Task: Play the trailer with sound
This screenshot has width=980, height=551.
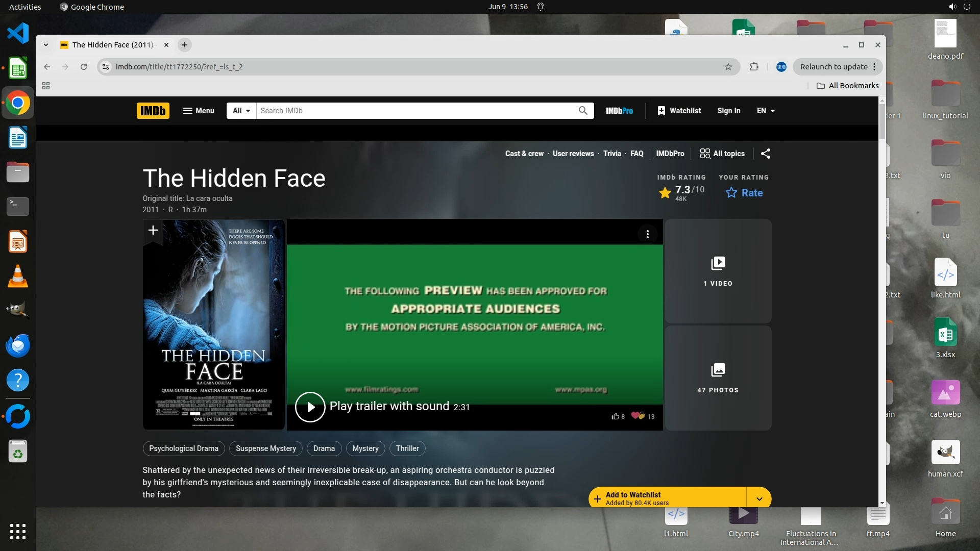Action: click(x=310, y=407)
